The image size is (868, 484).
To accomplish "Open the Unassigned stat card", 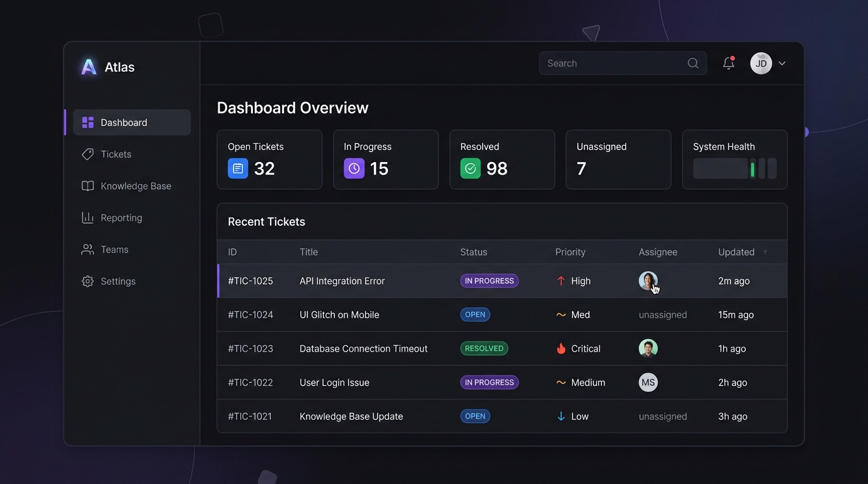I will coord(618,159).
